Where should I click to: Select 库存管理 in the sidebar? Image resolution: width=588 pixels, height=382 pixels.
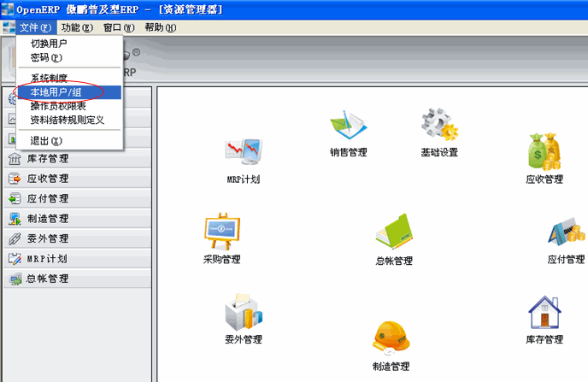78,159
